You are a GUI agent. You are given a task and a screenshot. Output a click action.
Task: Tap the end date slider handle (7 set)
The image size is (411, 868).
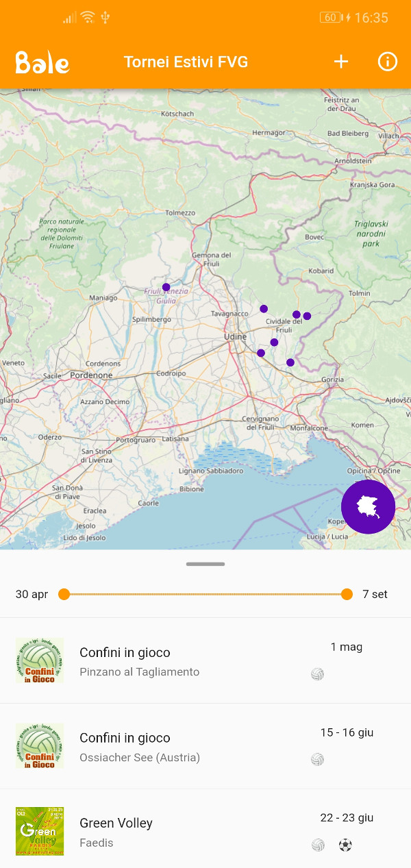(347, 594)
